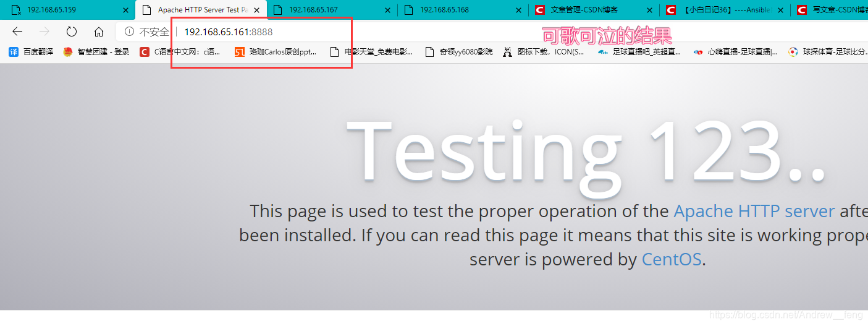The width and height of the screenshot is (868, 326).
Task: Open the 心嗨直播-足球直播 bookmark
Action: (x=735, y=52)
